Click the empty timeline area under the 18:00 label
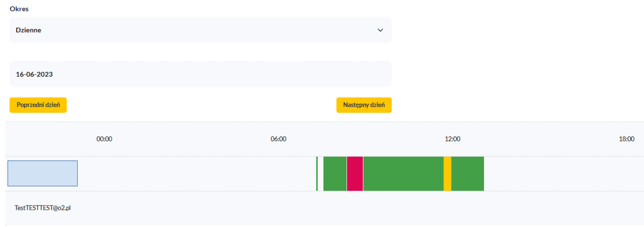 (627, 173)
